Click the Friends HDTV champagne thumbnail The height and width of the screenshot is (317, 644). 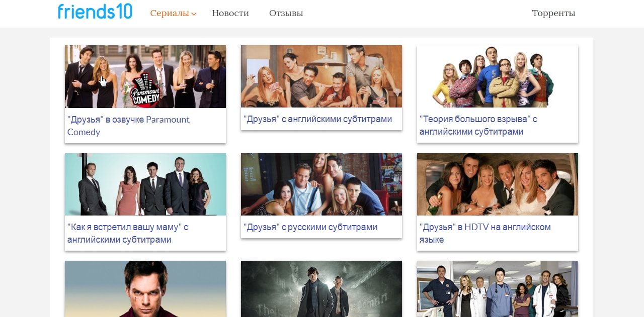coord(497,184)
